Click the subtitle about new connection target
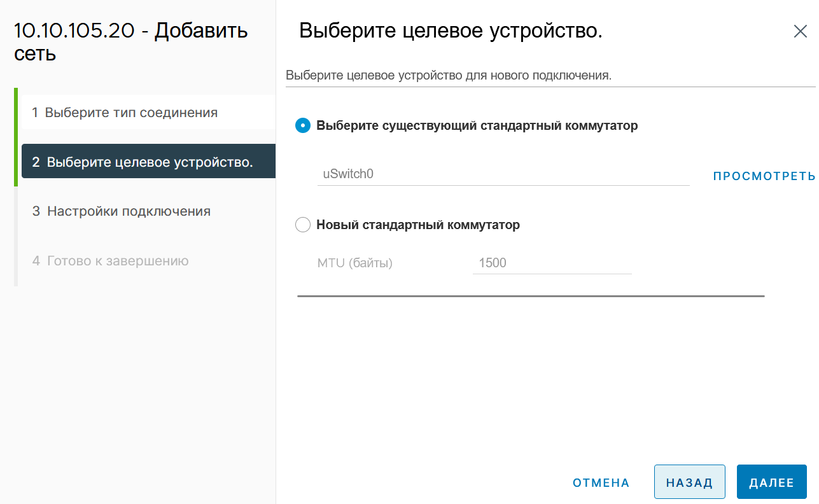Image resolution: width=819 pixels, height=504 pixels. pos(449,75)
